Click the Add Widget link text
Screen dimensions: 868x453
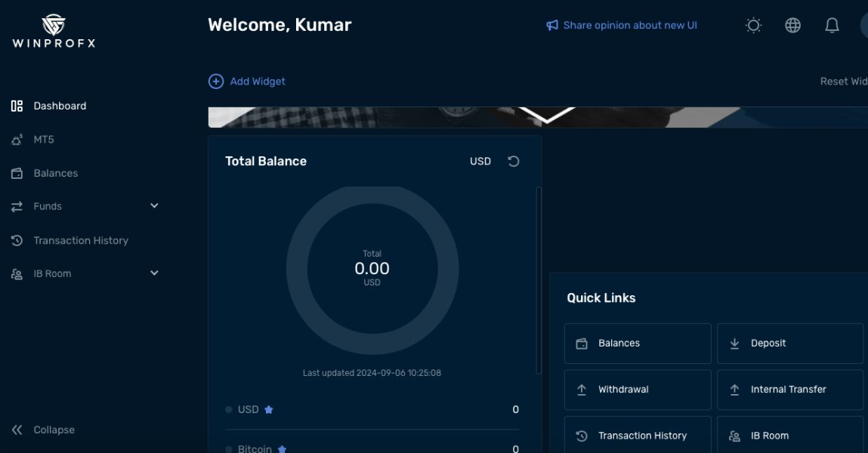point(258,82)
